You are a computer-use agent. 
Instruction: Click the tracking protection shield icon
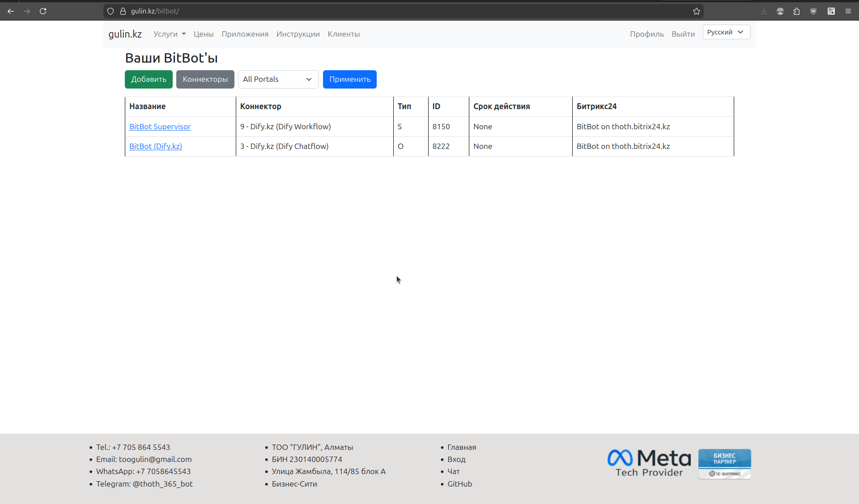(111, 11)
